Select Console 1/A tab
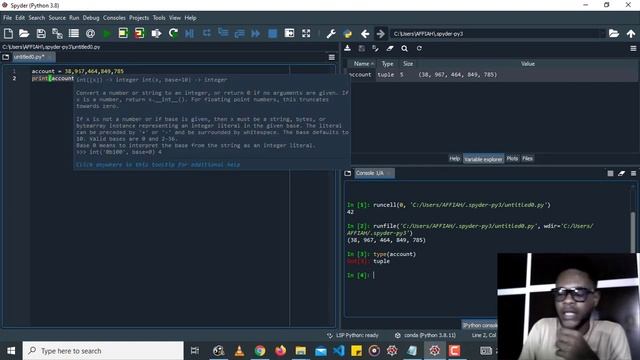 (374, 173)
